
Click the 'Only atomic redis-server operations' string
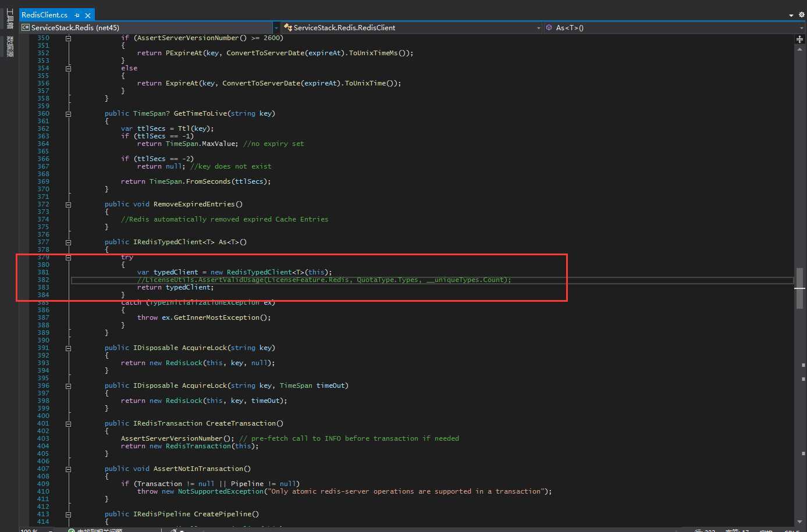(406, 491)
